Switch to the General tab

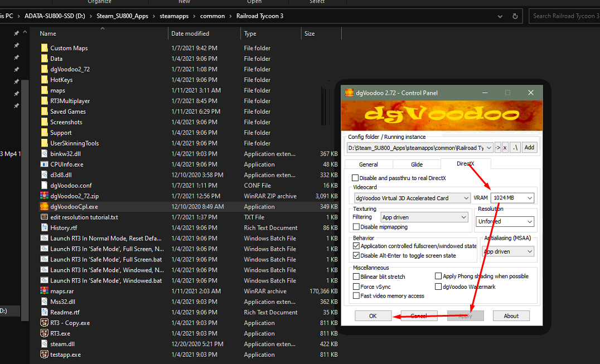[x=369, y=164]
